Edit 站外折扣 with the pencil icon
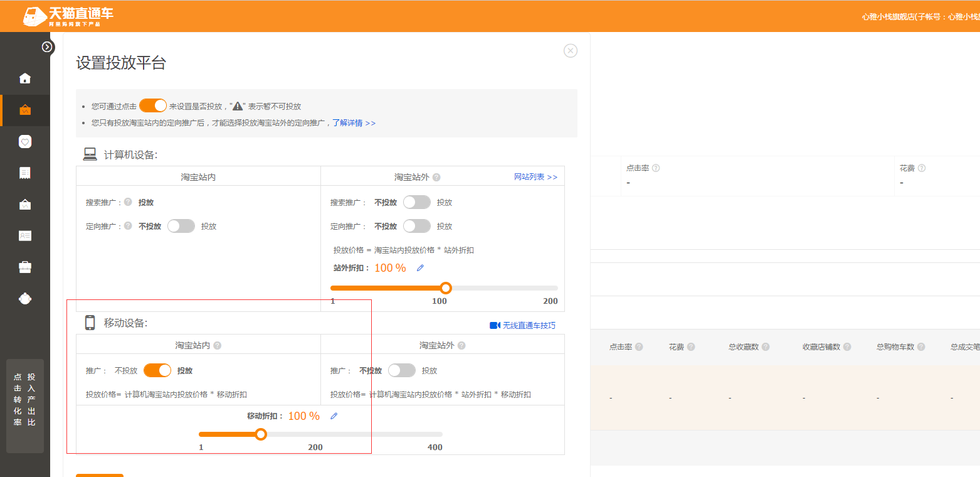 click(x=420, y=268)
